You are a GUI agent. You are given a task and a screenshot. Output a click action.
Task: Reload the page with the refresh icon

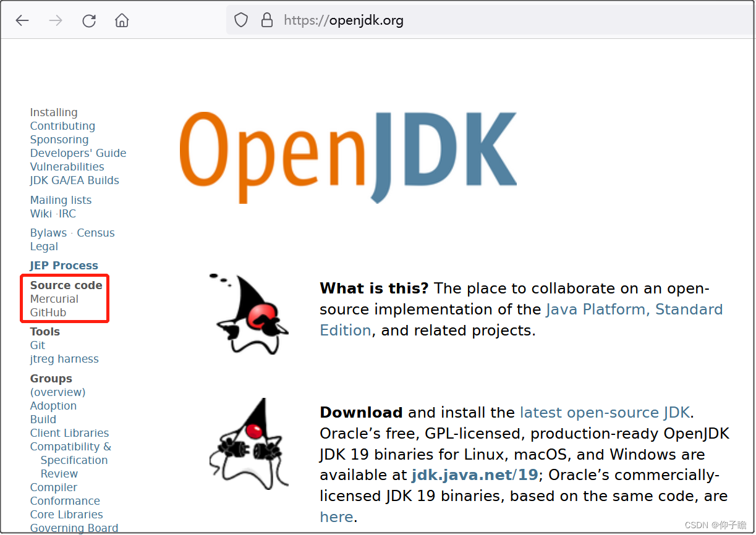pos(89,20)
